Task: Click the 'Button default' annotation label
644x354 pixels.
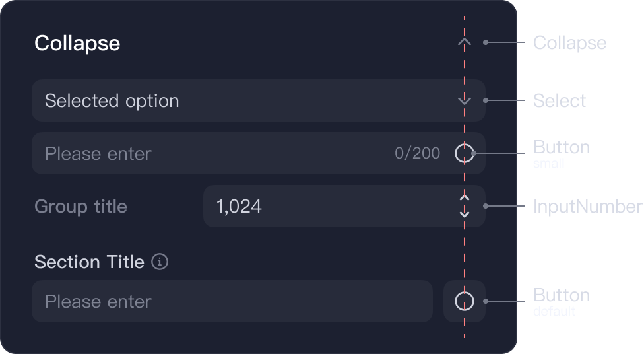Action: pos(562,301)
